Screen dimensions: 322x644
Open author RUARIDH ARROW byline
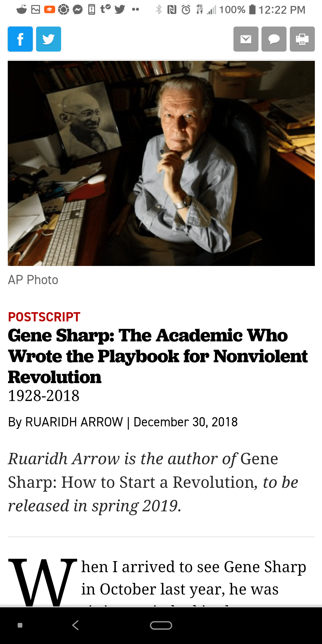74,422
